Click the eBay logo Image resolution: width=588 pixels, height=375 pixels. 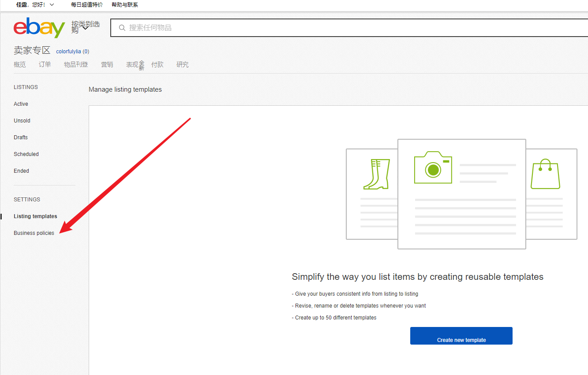click(39, 27)
